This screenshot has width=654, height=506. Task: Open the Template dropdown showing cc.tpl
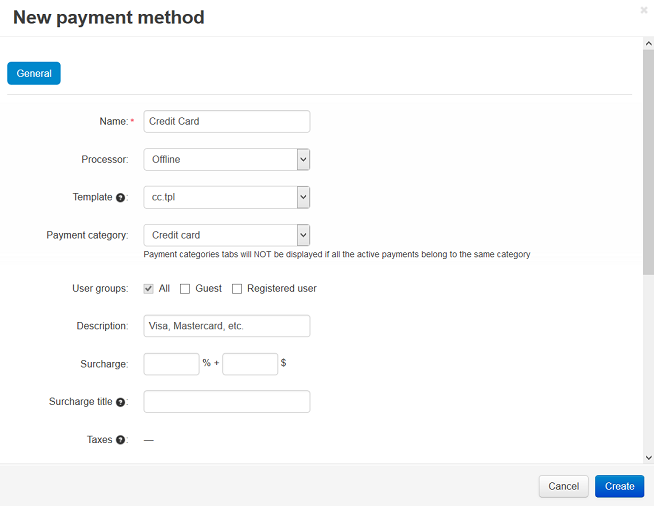226,197
